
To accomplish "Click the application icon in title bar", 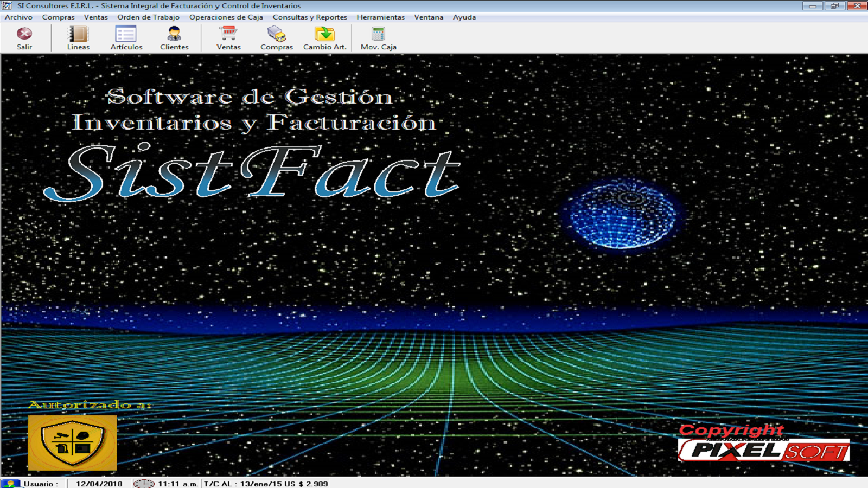I will 8,5.
